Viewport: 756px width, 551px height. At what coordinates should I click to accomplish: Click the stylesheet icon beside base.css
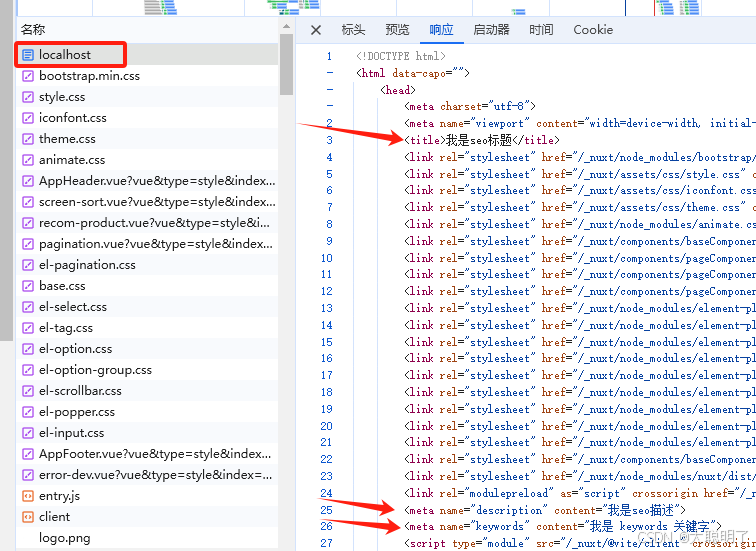coord(28,286)
